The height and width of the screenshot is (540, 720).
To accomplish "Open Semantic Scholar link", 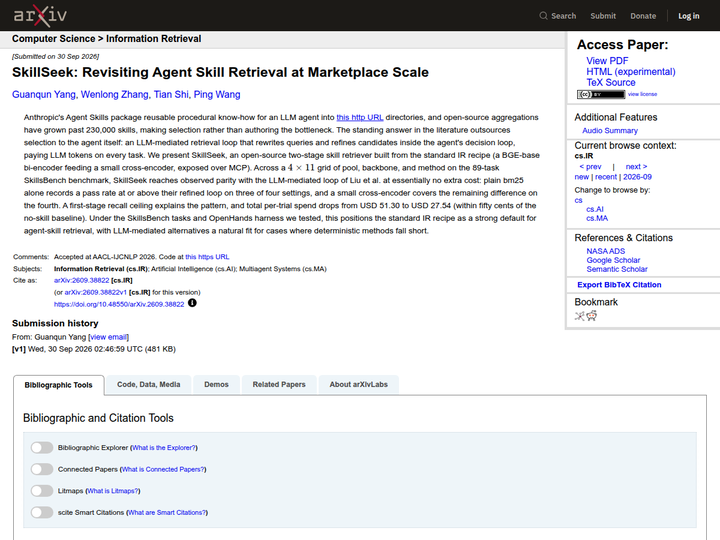I will pyautogui.click(x=617, y=269).
